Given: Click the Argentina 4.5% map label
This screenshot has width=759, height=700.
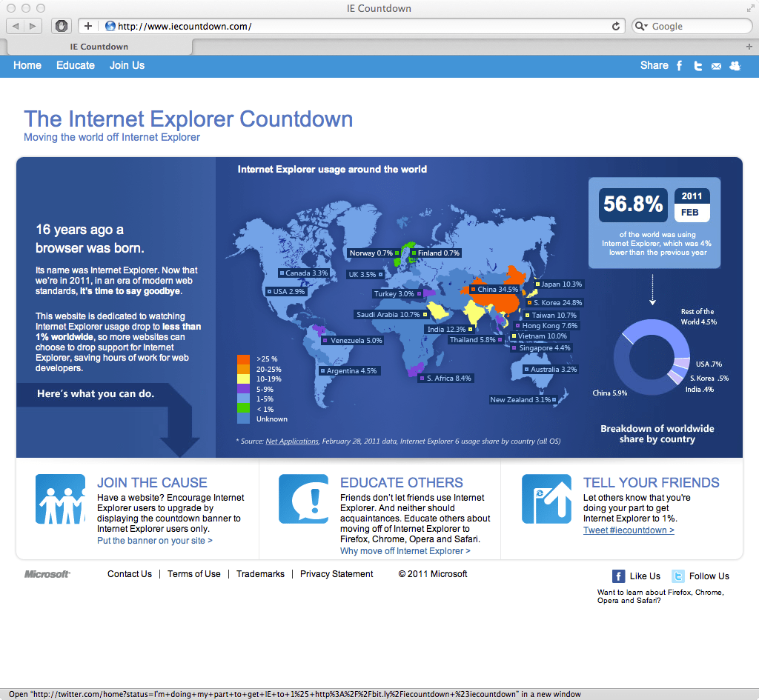Looking at the screenshot, I should pyautogui.click(x=348, y=371).
